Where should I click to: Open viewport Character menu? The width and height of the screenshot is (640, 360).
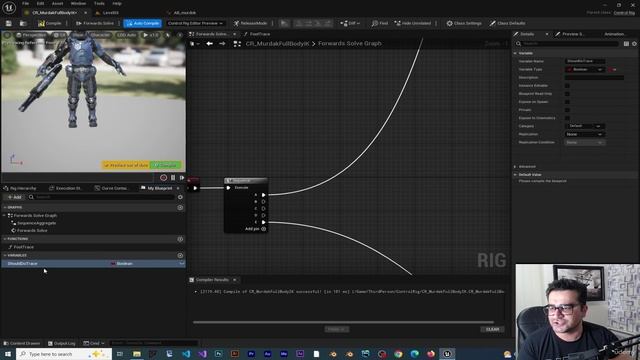[100, 35]
